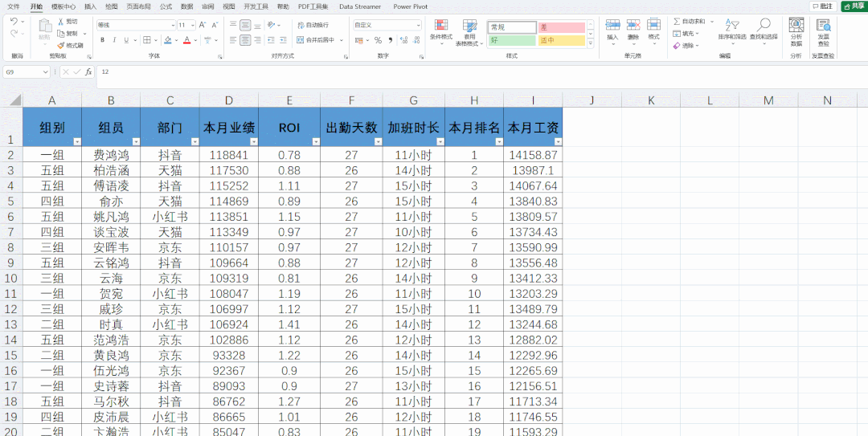Decrease decimal places
This screenshot has height=436, width=868.
416,40
